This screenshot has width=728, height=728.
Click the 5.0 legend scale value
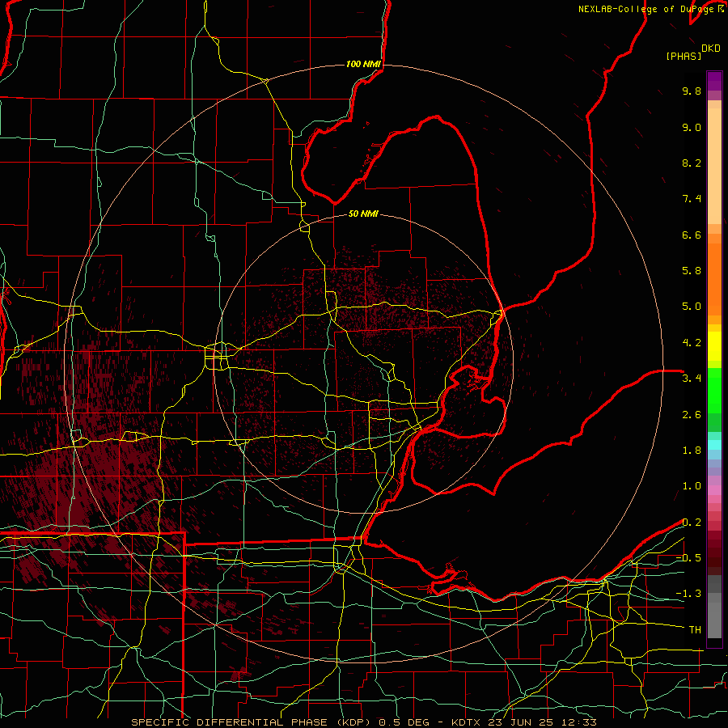pyautogui.click(x=692, y=307)
